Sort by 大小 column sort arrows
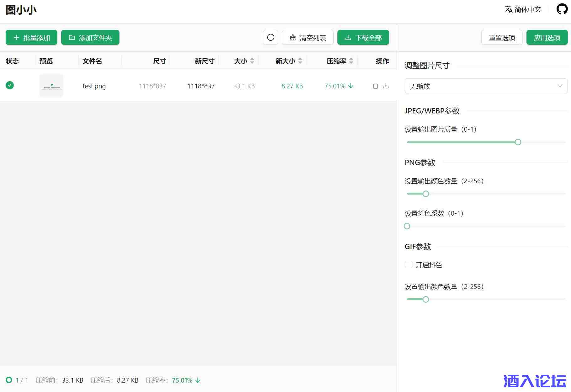 (252, 61)
